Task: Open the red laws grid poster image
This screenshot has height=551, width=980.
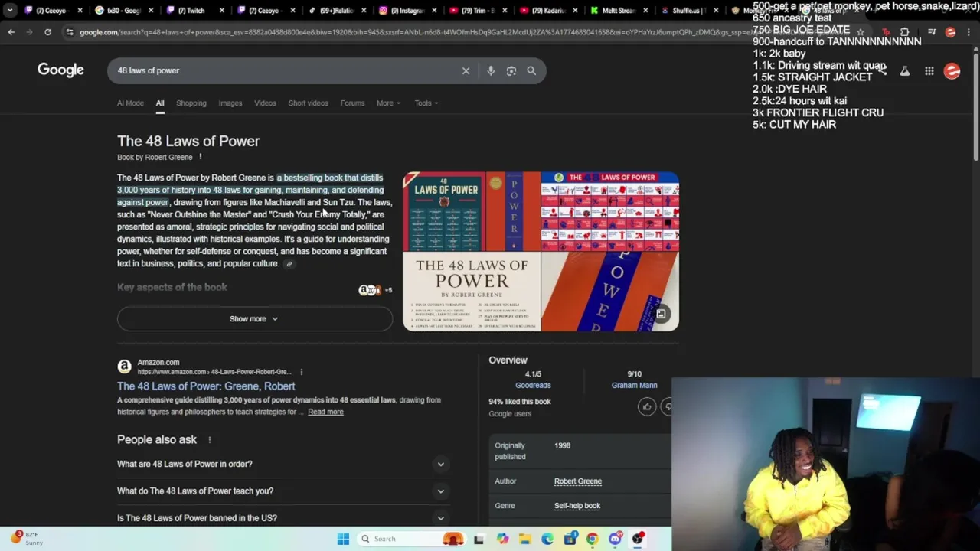Action: tap(609, 212)
